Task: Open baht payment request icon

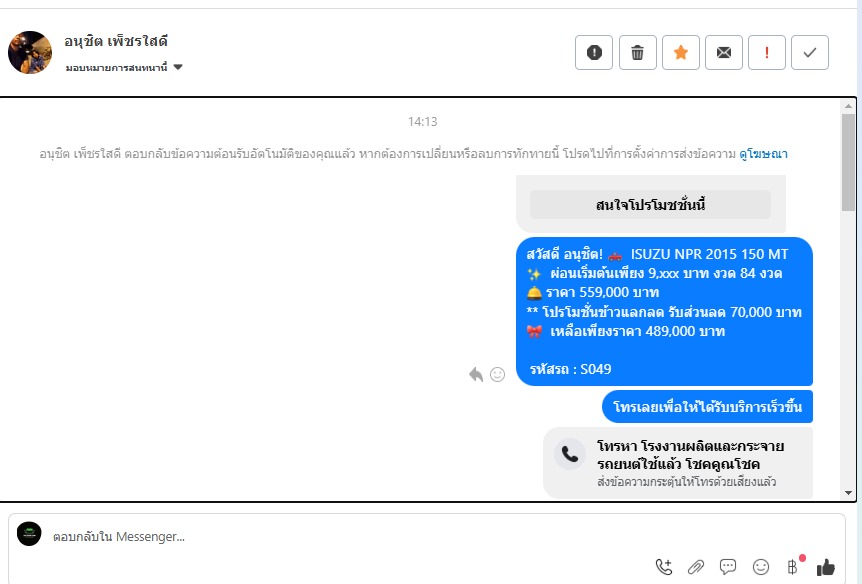Action: [793, 566]
